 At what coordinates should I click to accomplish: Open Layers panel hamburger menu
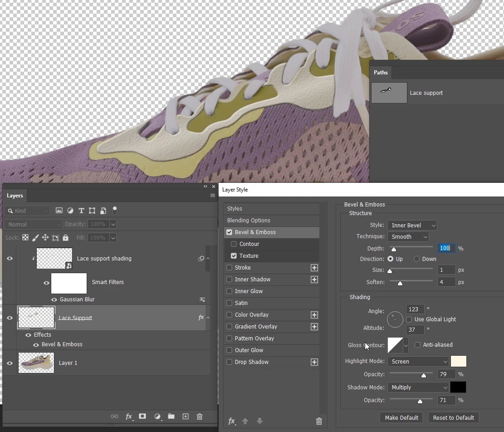click(212, 196)
